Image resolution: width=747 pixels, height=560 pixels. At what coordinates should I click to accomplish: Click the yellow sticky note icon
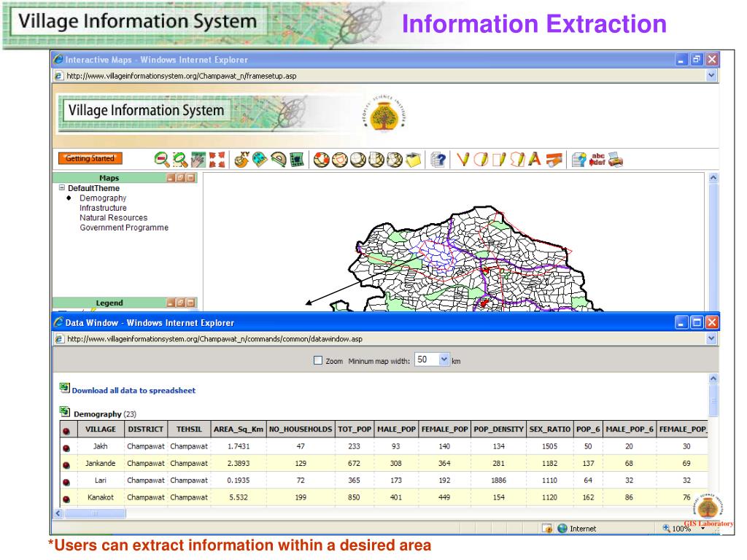point(413,160)
